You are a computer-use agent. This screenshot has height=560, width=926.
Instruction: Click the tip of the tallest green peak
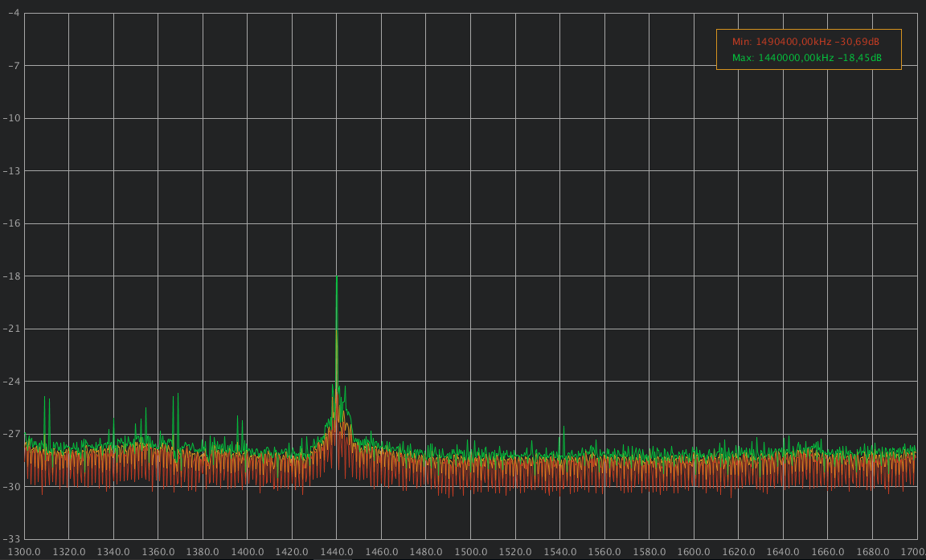(x=337, y=276)
